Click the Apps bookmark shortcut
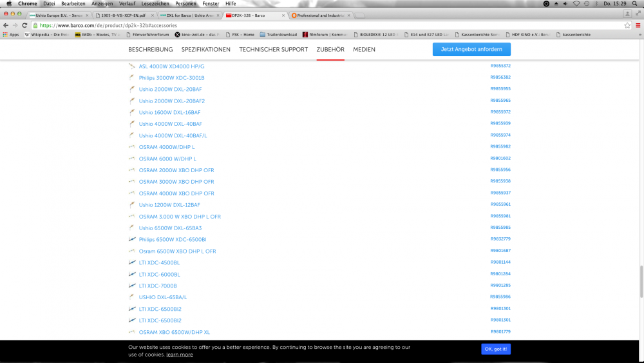 click(x=11, y=35)
